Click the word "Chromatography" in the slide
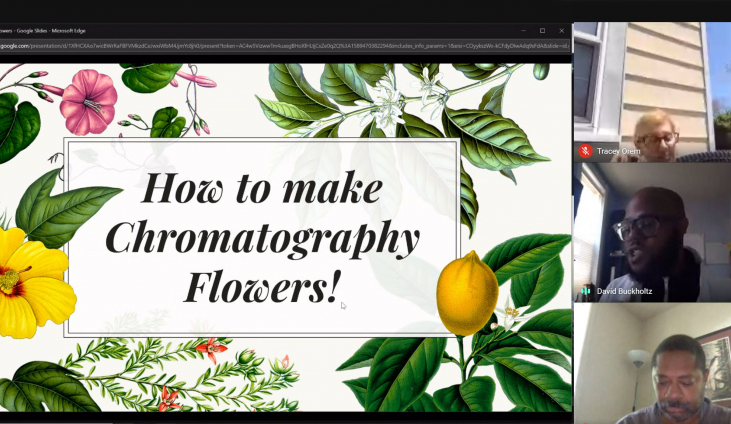 tap(262, 238)
